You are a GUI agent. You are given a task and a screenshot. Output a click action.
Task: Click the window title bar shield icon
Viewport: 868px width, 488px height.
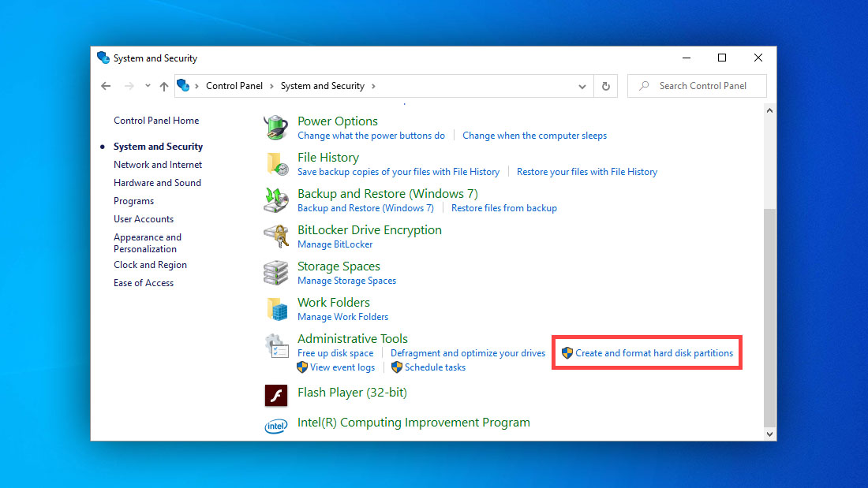tap(103, 58)
